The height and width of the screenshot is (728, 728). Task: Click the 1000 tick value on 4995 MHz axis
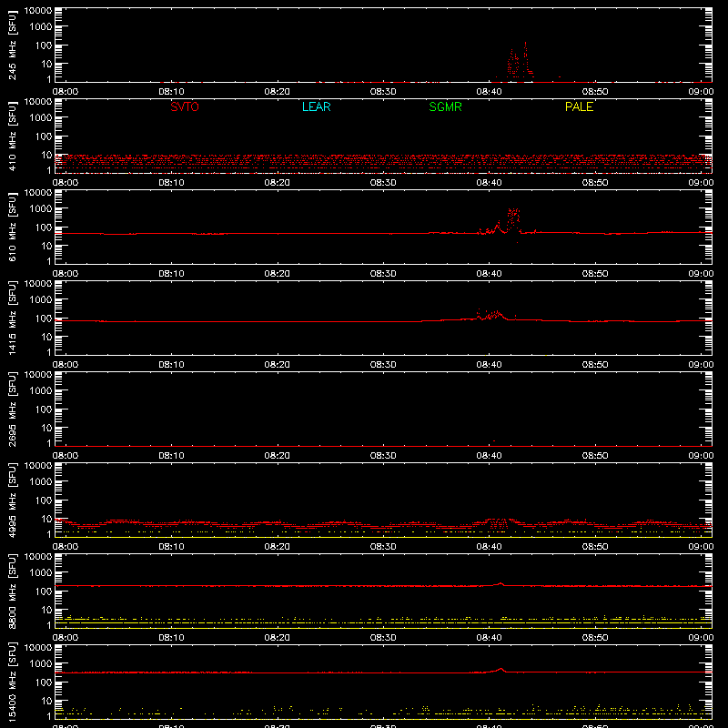[x=41, y=482]
